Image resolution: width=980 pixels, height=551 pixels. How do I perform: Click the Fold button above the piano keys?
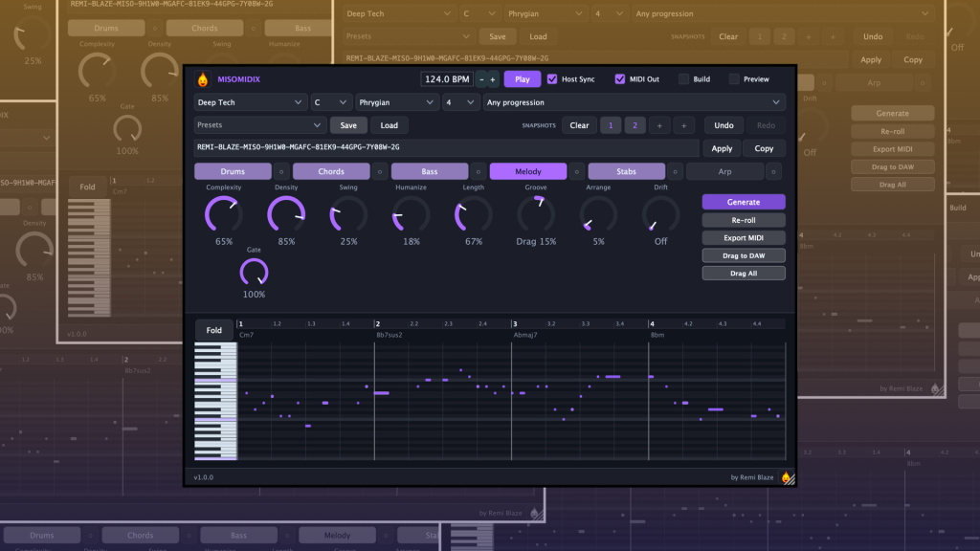coord(214,330)
